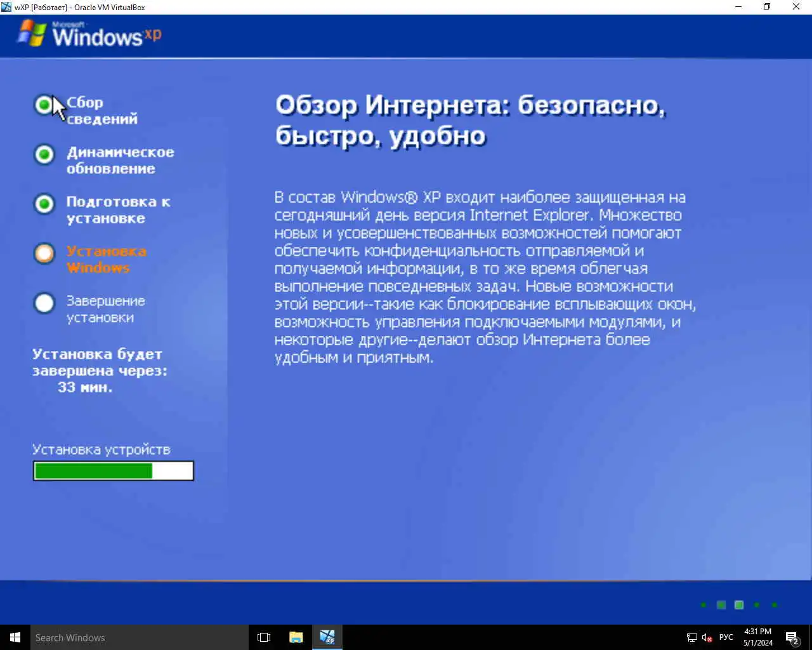Minimize the VirtualBox window

tap(738, 7)
